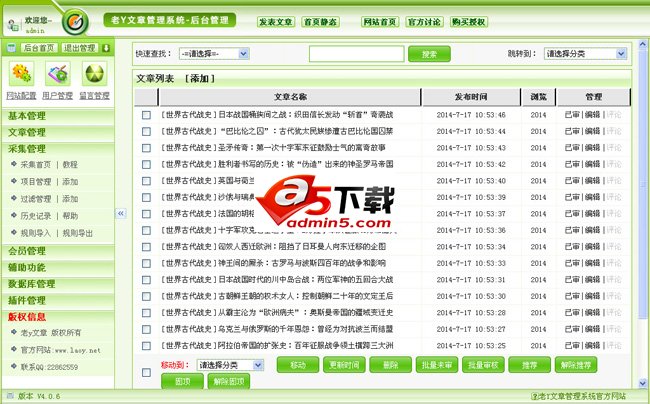Collapse the sidebar with double-arrow handle
Image resolution: width=650 pixels, height=404 pixels.
[121, 213]
